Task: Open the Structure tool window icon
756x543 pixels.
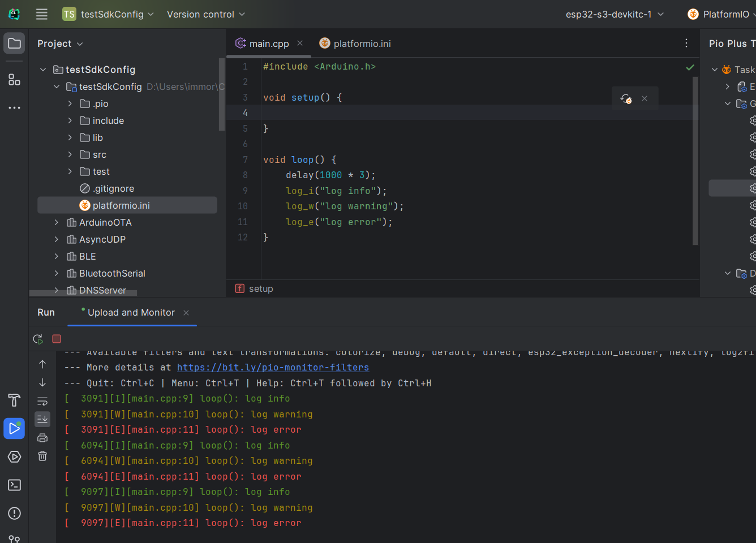Action: coord(14,80)
